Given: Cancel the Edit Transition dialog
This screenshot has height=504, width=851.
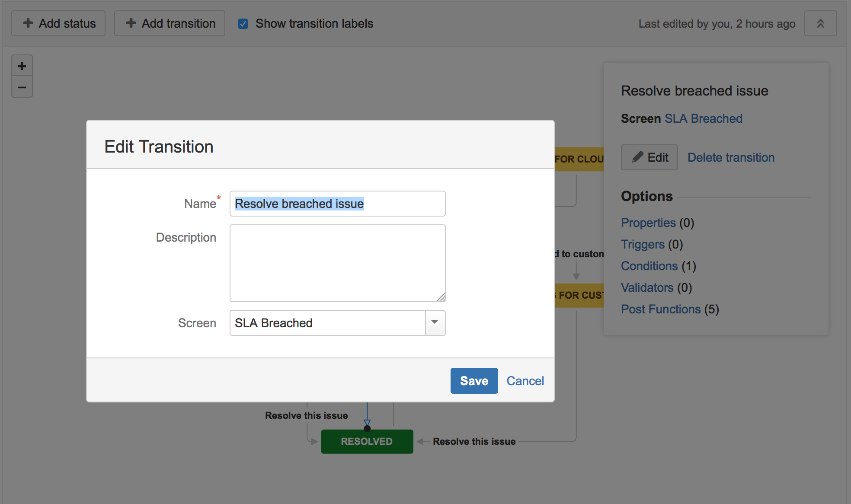Looking at the screenshot, I should click(525, 381).
